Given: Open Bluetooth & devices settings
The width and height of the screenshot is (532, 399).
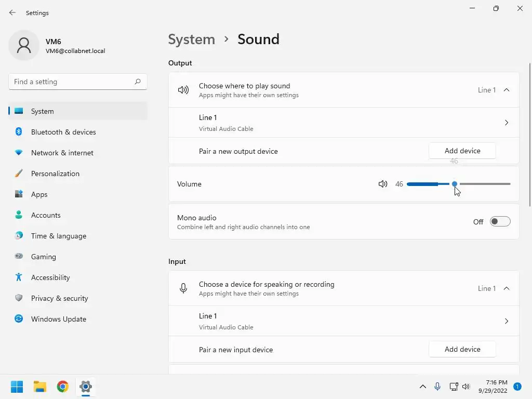Looking at the screenshot, I should 63,132.
